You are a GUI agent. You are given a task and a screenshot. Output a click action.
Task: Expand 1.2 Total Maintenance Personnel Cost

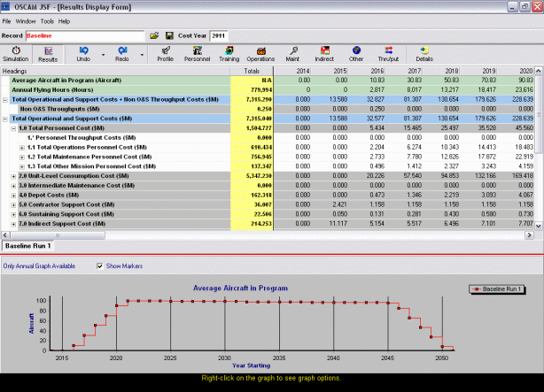click(x=22, y=158)
